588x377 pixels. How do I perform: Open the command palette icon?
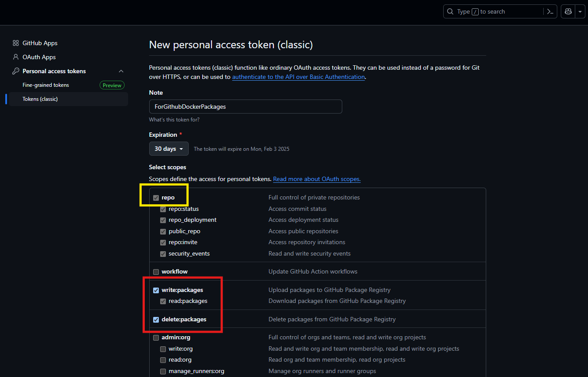point(550,11)
